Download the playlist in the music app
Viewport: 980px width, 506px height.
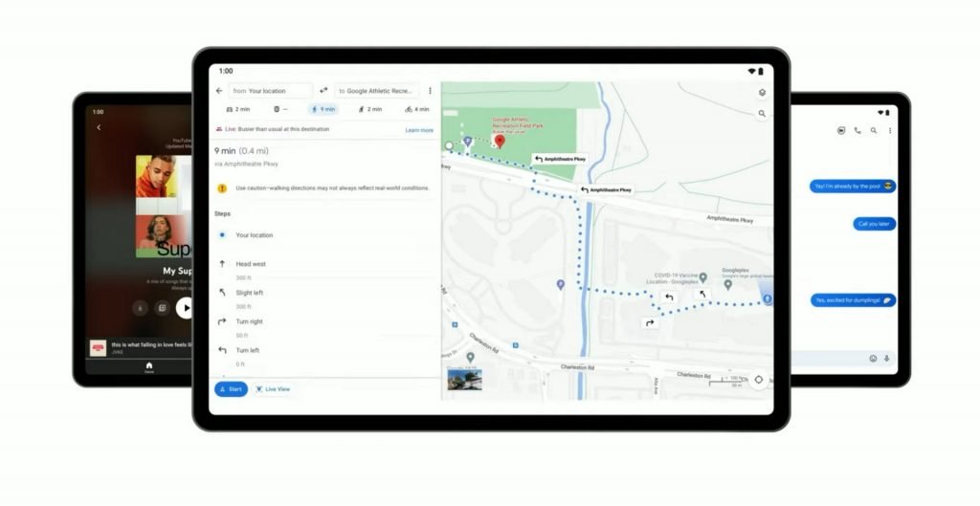140,308
